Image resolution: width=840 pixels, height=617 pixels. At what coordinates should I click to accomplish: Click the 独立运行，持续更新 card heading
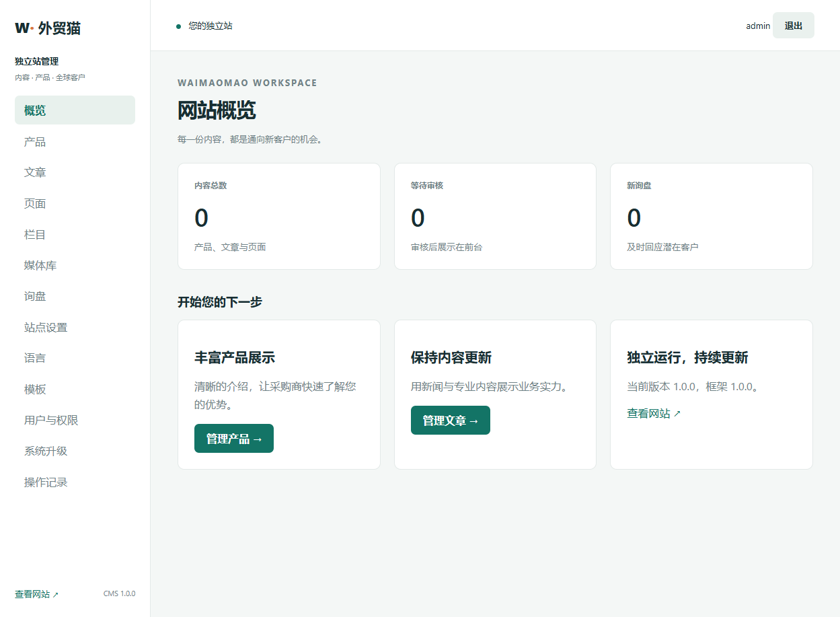point(687,357)
